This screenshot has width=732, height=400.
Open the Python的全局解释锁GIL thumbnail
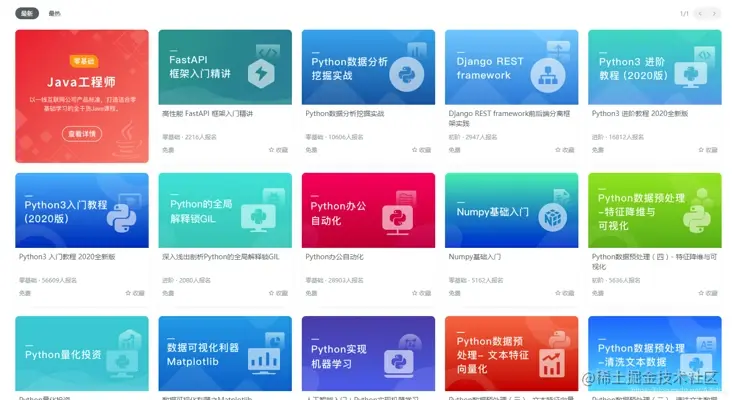tap(225, 211)
